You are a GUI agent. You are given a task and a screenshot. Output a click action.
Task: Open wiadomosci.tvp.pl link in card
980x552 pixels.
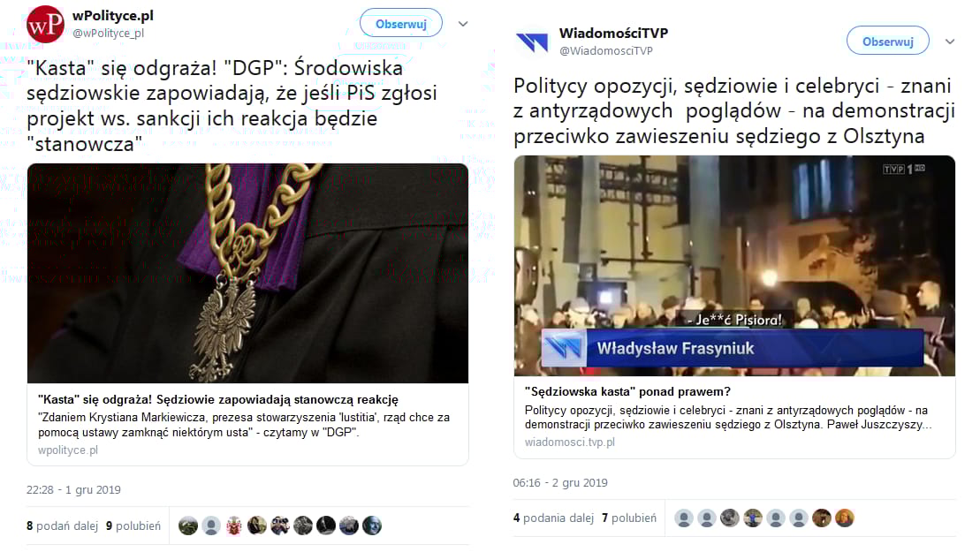(x=569, y=442)
